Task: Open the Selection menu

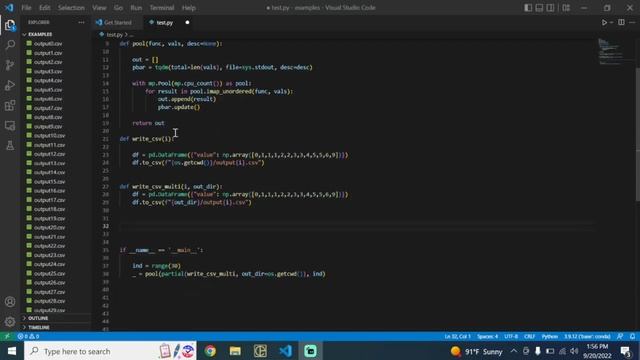Action: 71,8
